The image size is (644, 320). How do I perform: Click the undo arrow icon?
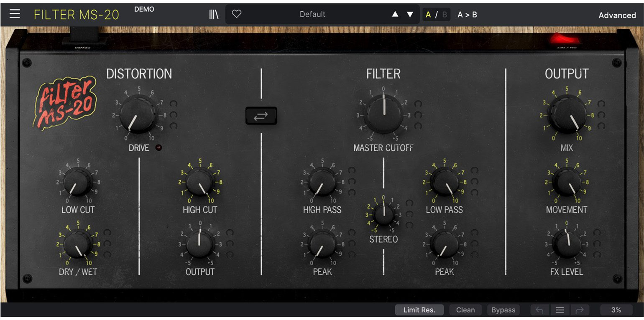point(540,310)
